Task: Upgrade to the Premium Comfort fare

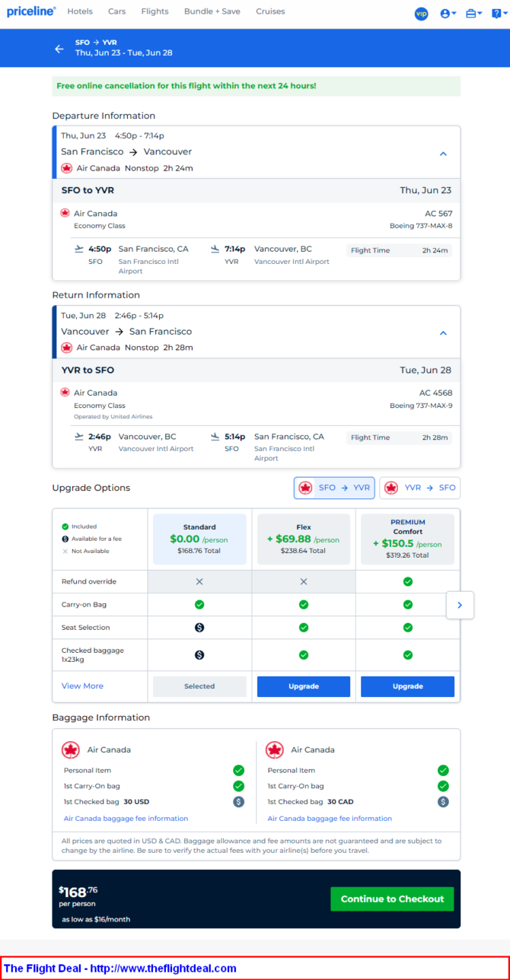Action: pyautogui.click(x=407, y=686)
